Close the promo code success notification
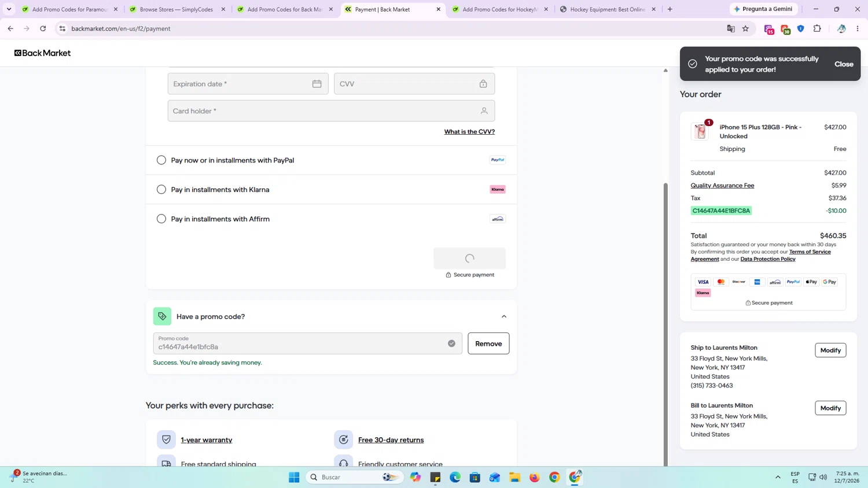Screen dimensions: 868x488 point(844,64)
